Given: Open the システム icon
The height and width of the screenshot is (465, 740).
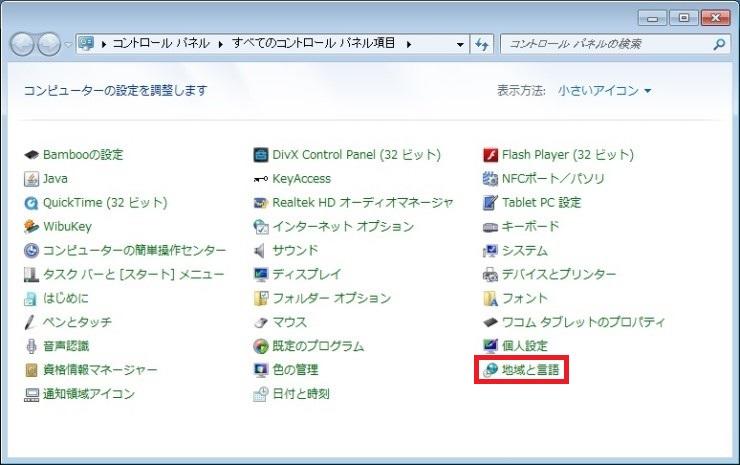Looking at the screenshot, I should pos(490,251).
